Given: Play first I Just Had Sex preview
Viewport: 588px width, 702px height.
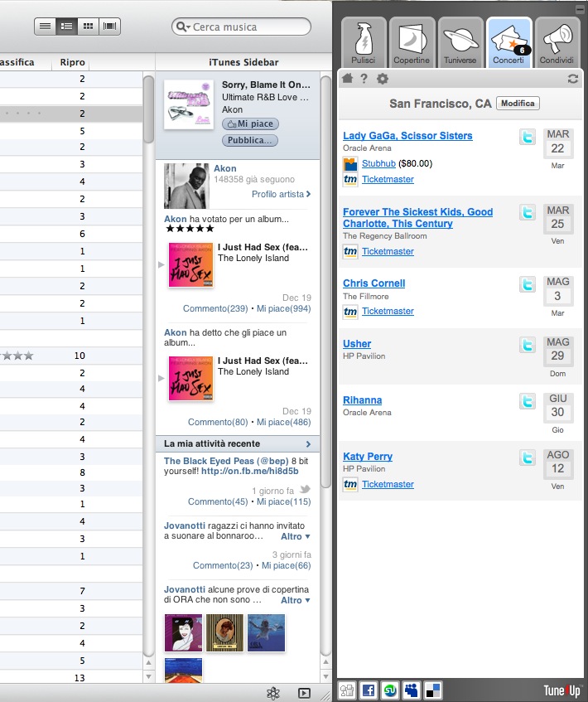Looking at the screenshot, I should coord(161,264).
